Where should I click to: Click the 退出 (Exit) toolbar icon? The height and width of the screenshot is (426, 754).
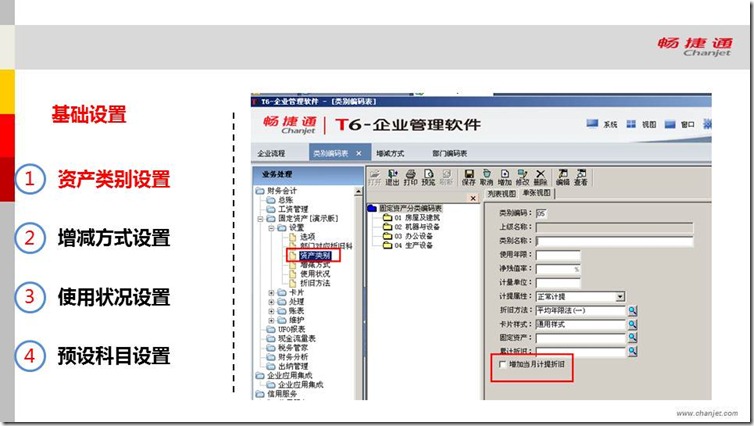[392, 177]
